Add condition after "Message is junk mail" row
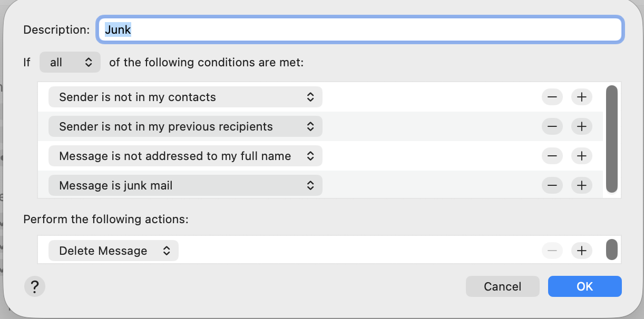The image size is (644, 319). [x=581, y=186]
